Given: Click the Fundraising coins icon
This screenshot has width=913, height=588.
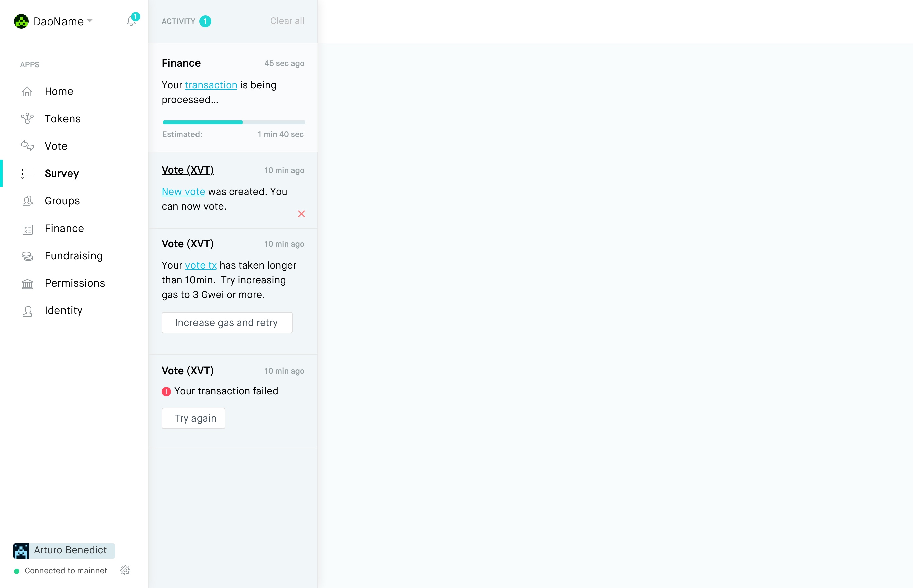Looking at the screenshot, I should [27, 256].
